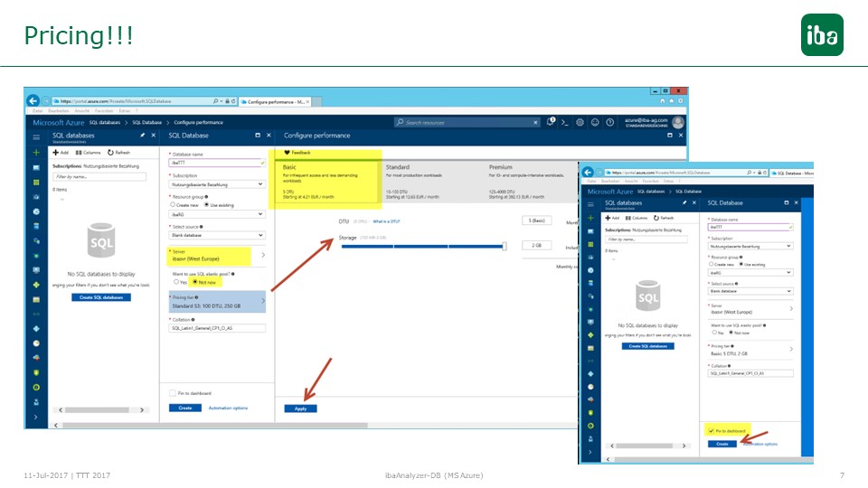
Task: Open Blank database source dropdown in left window
Action: point(217,235)
